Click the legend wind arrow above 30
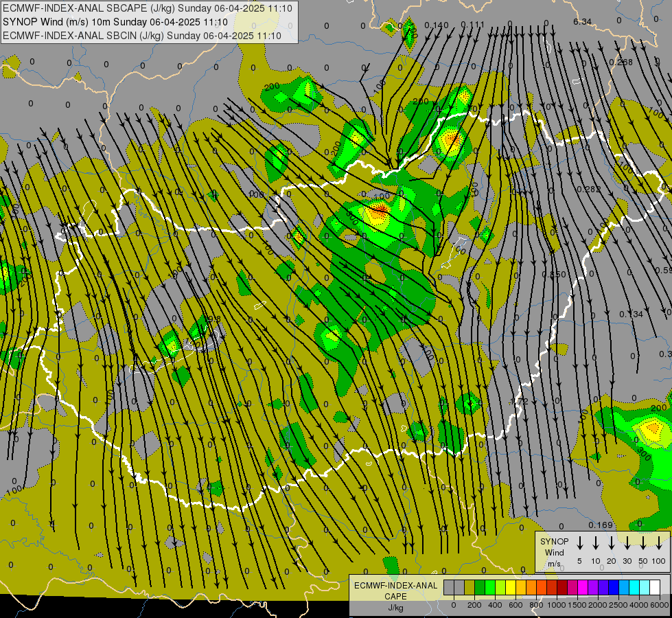The height and width of the screenshot is (618, 672). click(x=627, y=542)
